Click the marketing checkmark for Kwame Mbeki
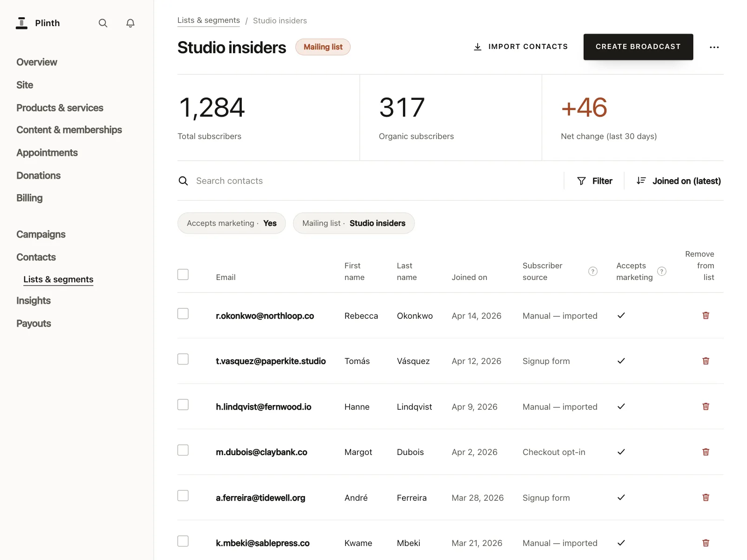This screenshot has height=560, width=747. [x=621, y=543]
